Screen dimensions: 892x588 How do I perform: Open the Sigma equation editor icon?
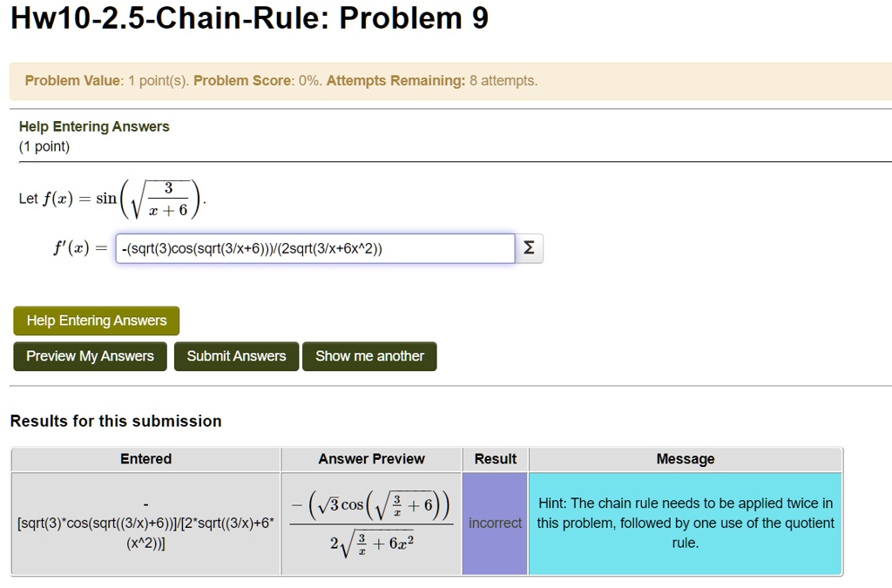pos(529,248)
